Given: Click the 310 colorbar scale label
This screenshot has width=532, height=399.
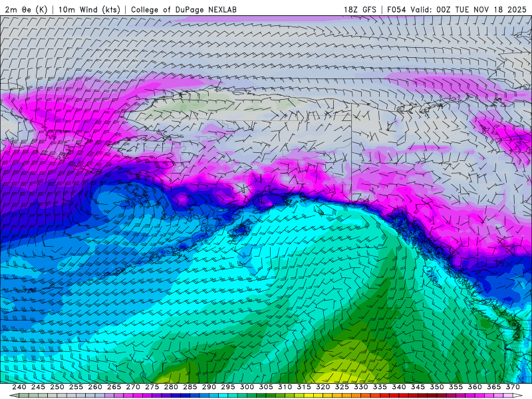Looking at the screenshot, I should point(285,387).
